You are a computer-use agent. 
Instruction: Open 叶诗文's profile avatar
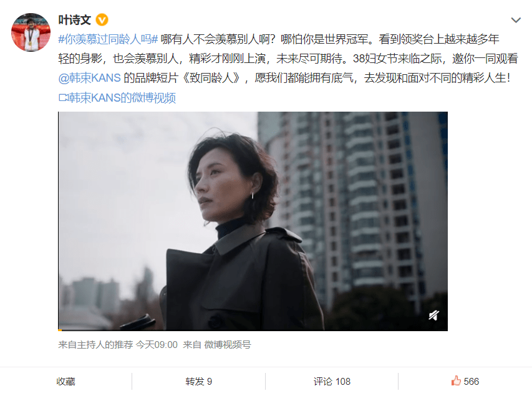(x=31, y=32)
